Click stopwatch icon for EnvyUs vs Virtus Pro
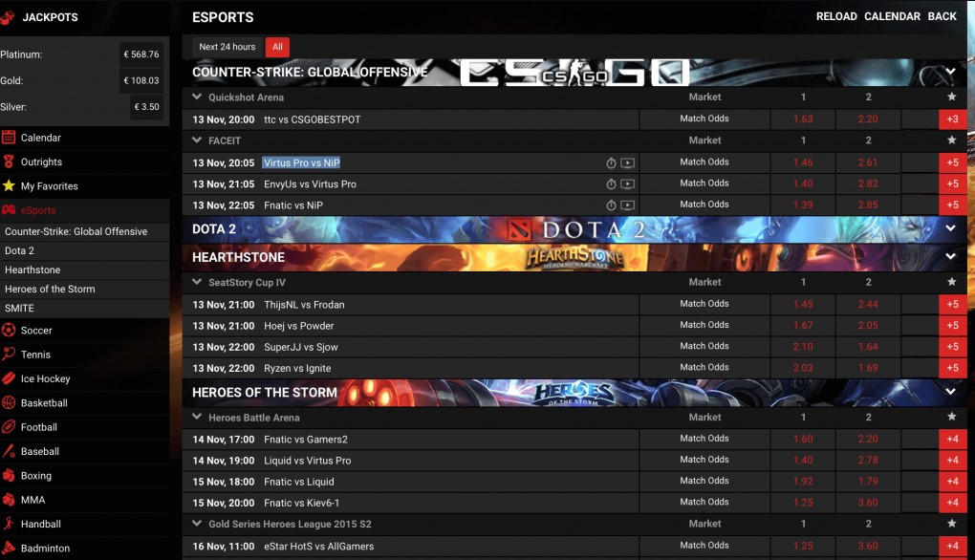 [611, 184]
